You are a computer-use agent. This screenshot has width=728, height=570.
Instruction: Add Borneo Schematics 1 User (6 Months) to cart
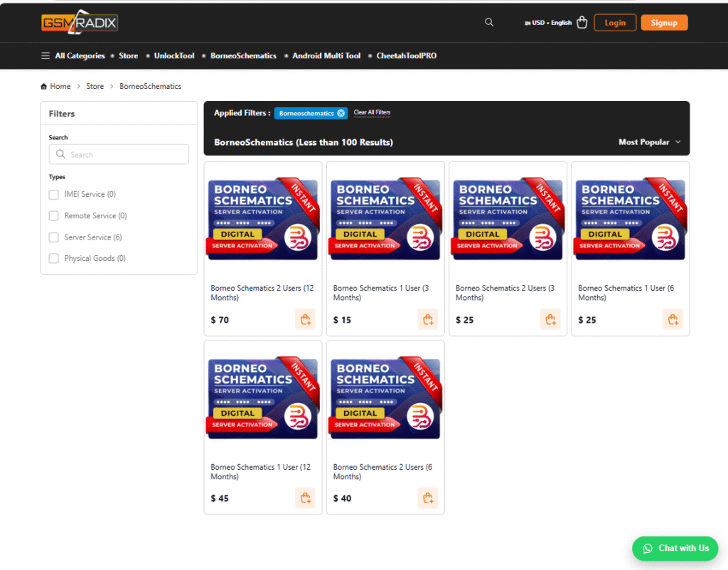(x=672, y=320)
